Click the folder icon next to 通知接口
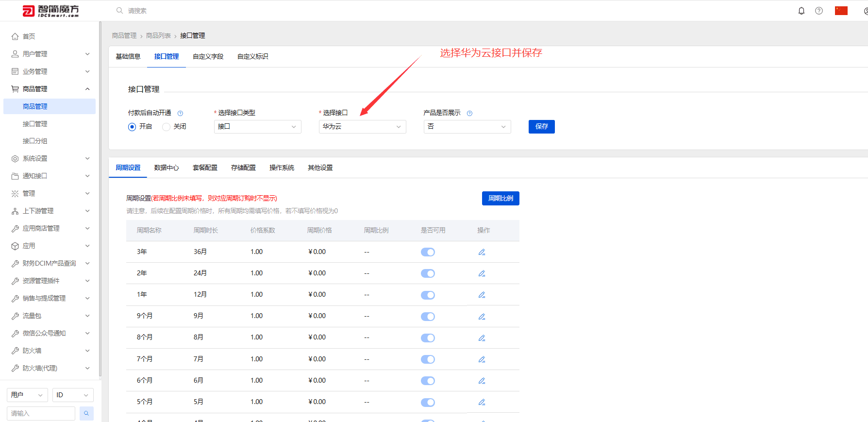The image size is (868, 422). (x=15, y=176)
